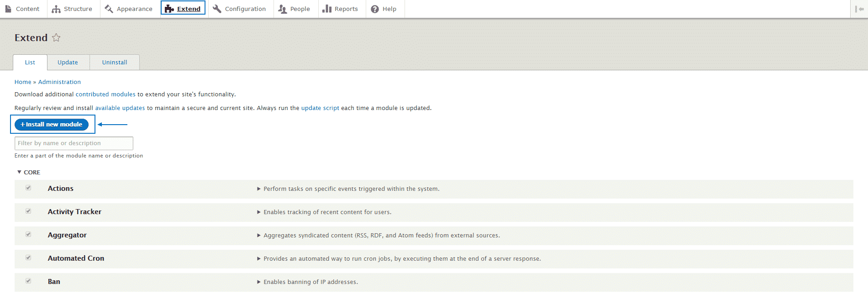Click the Help question mark icon
868x294 pixels.
tap(375, 9)
